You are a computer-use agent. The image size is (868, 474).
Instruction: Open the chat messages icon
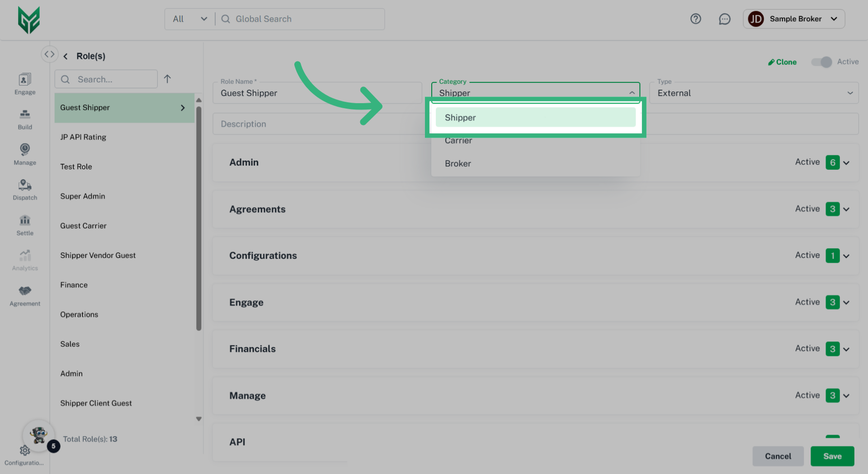click(724, 19)
